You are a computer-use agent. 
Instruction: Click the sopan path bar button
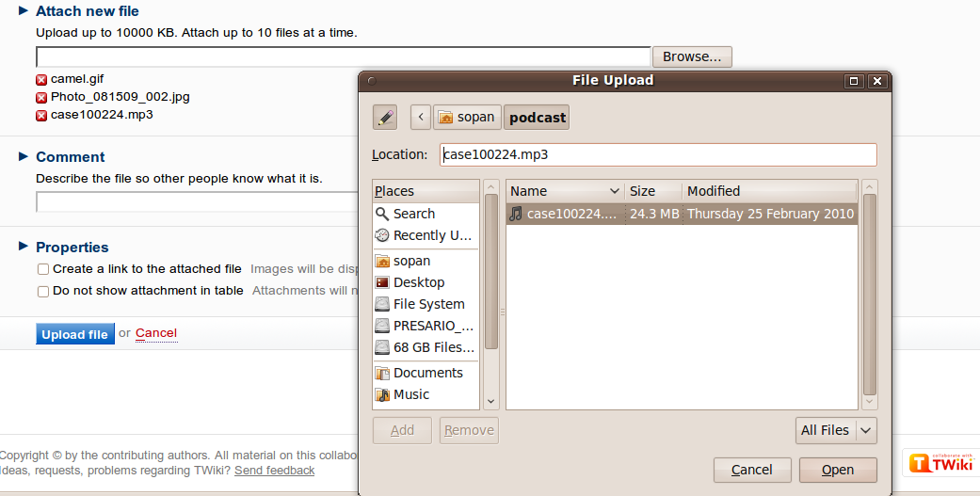pos(467,117)
